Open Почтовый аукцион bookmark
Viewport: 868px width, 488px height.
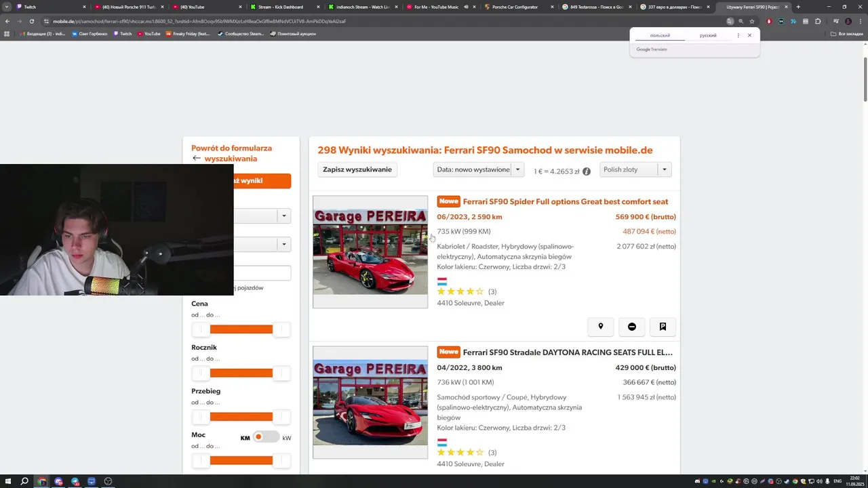pos(293,34)
